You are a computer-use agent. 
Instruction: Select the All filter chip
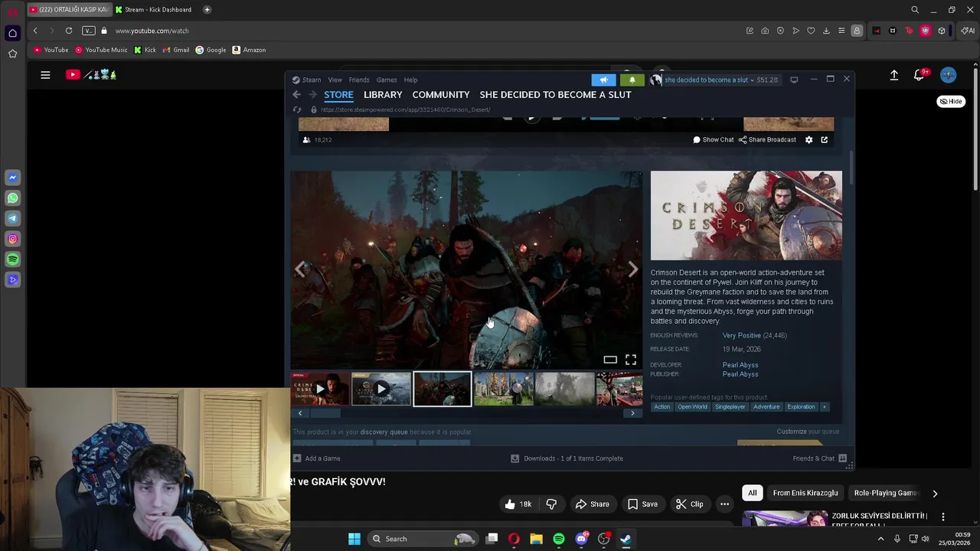[753, 493]
